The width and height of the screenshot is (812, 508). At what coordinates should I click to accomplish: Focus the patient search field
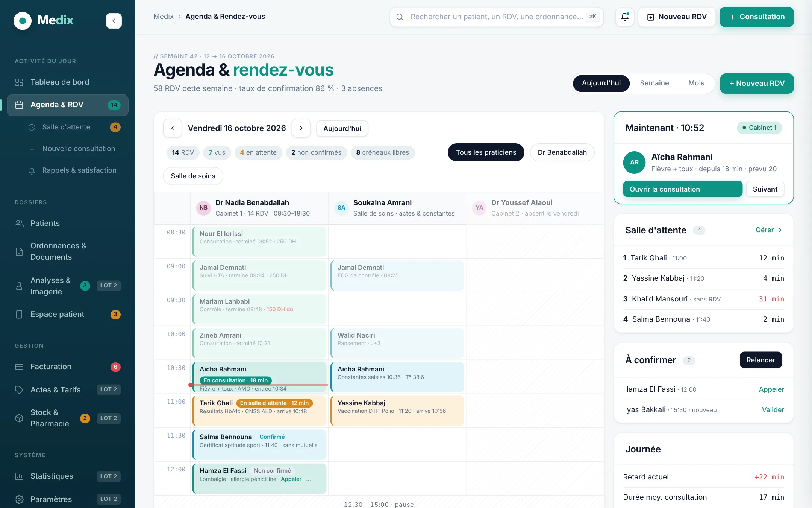pyautogui.click(x=497, y=17)
